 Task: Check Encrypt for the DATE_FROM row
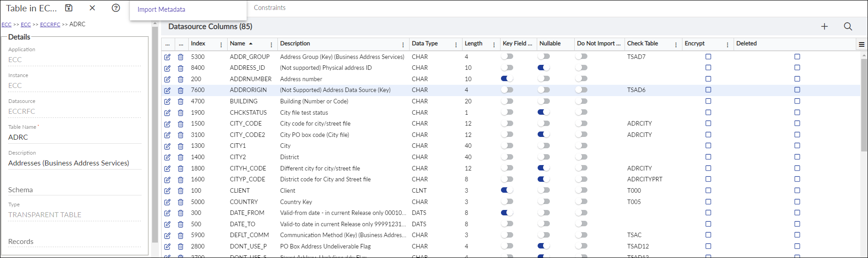708,213
